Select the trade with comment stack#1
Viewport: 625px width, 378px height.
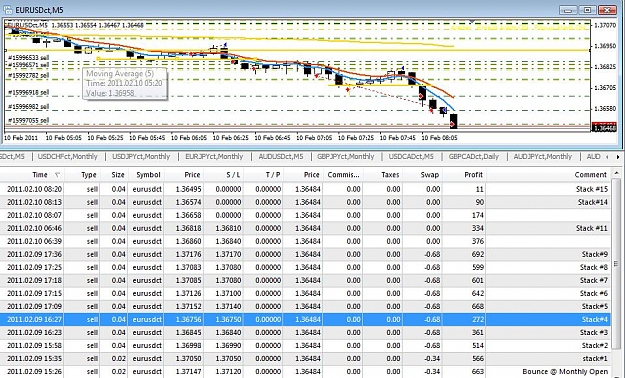[x=305, y=358]
